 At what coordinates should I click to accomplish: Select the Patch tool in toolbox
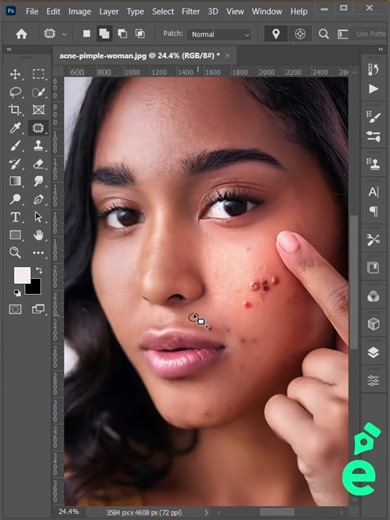point(38,128)
